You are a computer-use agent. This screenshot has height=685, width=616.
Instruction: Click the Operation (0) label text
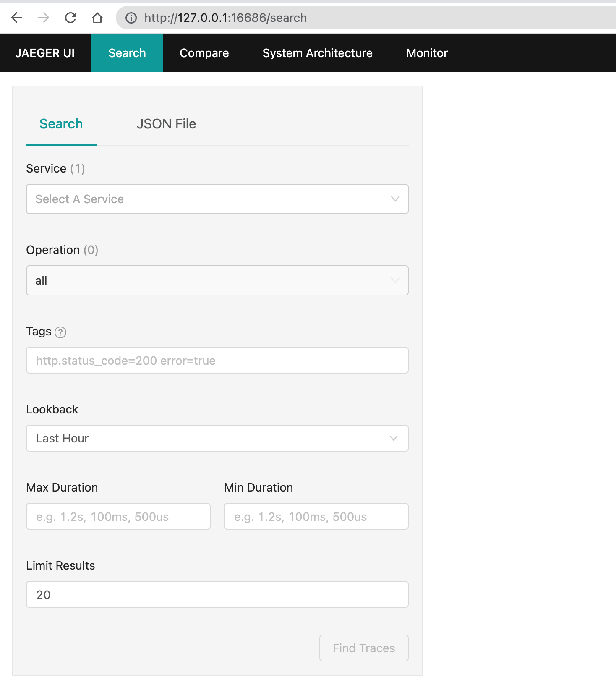(x=62, y=250)
